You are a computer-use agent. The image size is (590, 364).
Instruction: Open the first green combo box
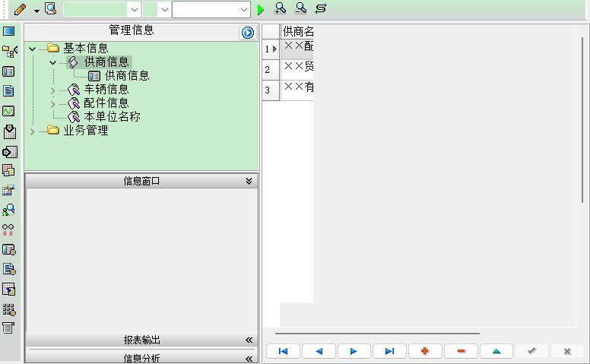[x=102, y=10]
